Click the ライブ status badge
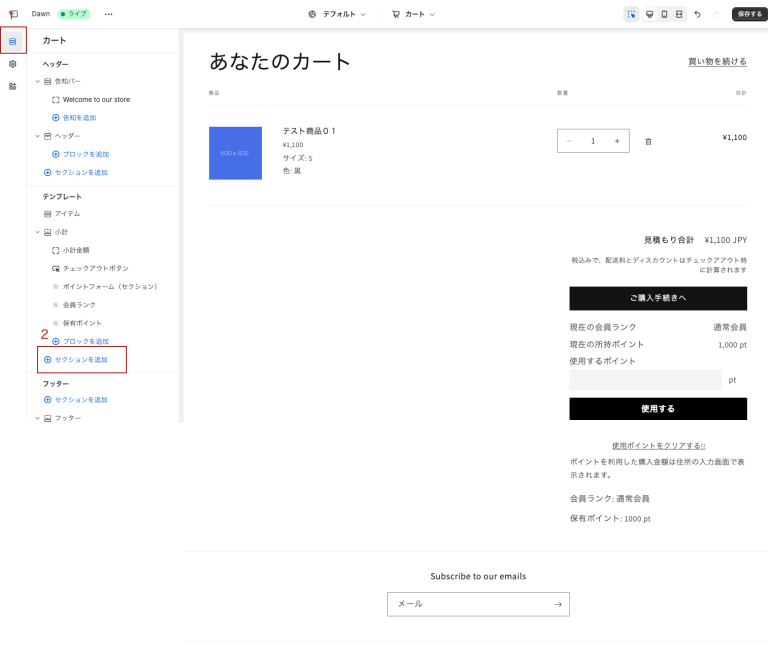Viewport: 768px width, 664px height. [74, 14]
